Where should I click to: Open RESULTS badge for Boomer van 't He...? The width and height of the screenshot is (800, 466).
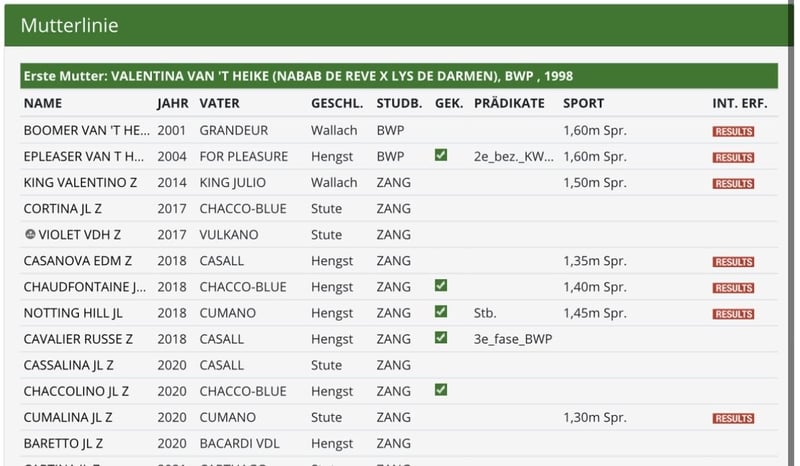(x=733, y=131)
